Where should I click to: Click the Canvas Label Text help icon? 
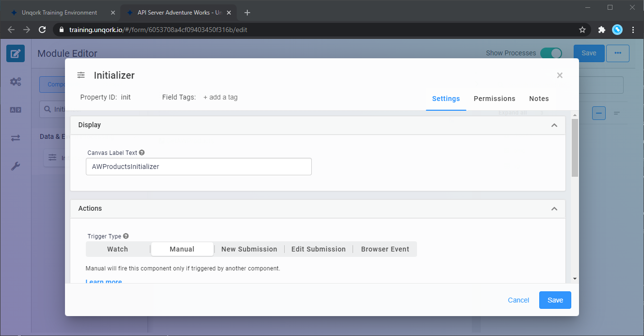[142, 152]
